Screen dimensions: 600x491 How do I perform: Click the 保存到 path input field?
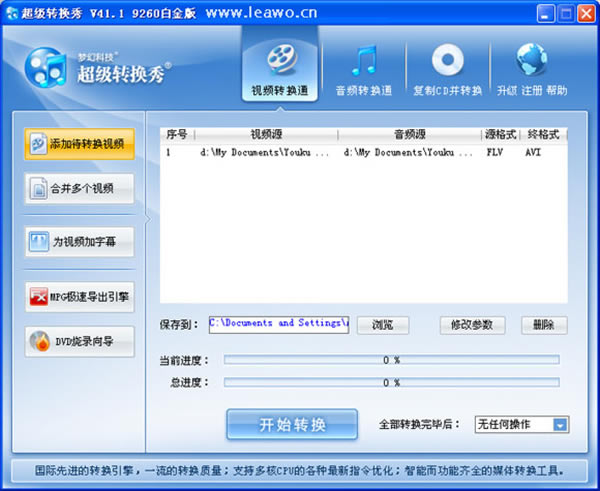(x=279, y=325)
